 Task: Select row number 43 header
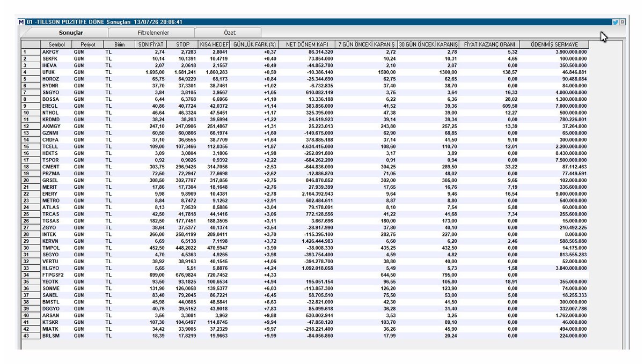[31, 335]
